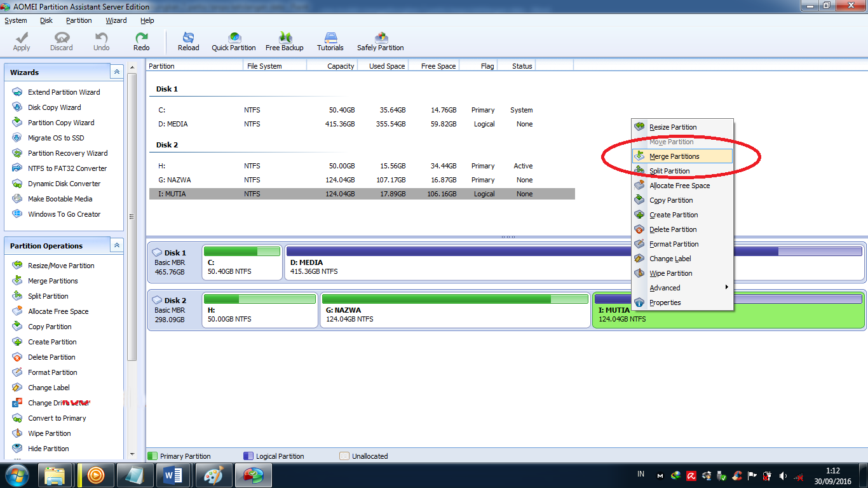Open the Partition menu in menu bar
Image resolution: width=868 pixels, height=488 pixels.
(x=79, y=20)
